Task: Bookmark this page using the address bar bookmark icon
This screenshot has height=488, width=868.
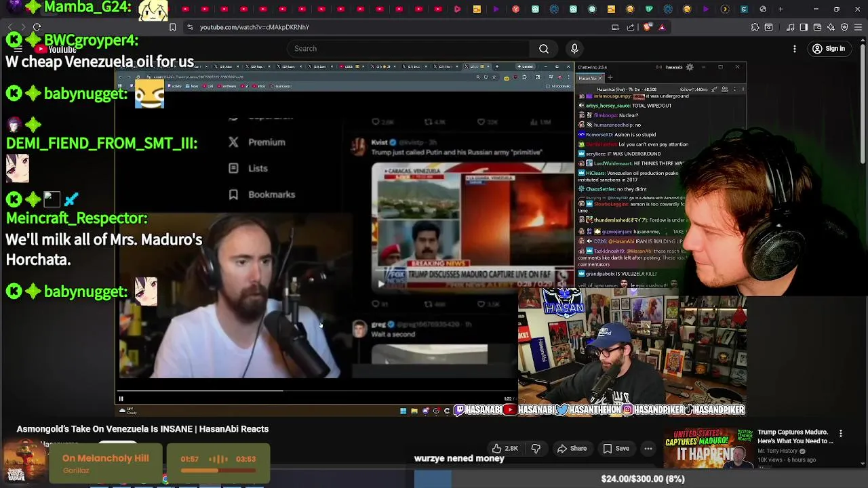Action: [172, 27]
